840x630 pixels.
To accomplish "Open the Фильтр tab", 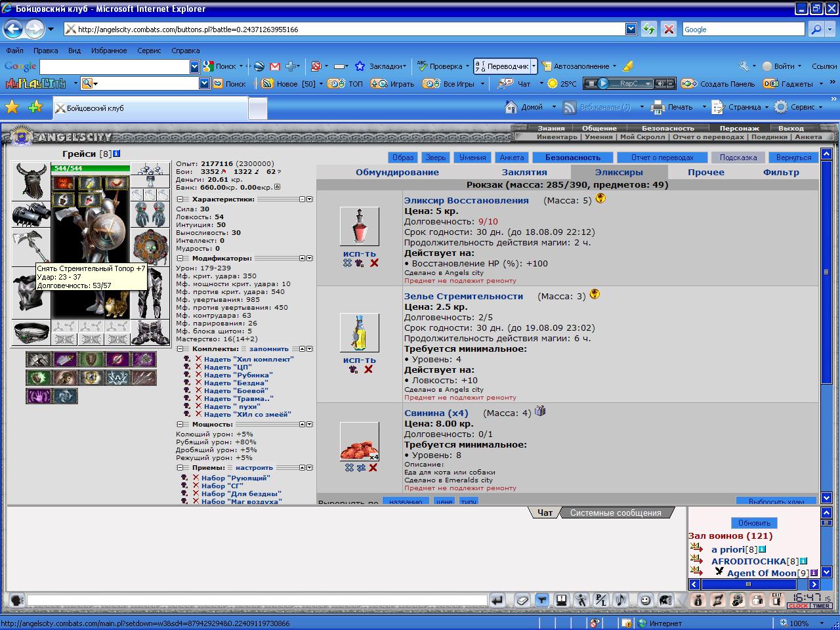I will click(x=781, y=172).
